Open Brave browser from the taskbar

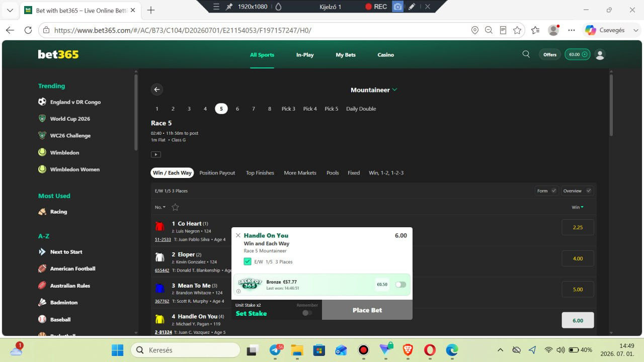[408, 350]
